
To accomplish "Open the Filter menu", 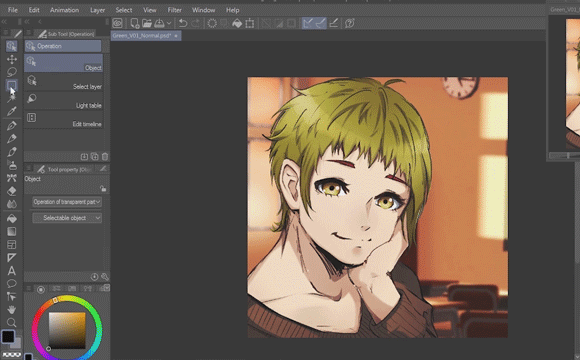I will coord(174,10).
